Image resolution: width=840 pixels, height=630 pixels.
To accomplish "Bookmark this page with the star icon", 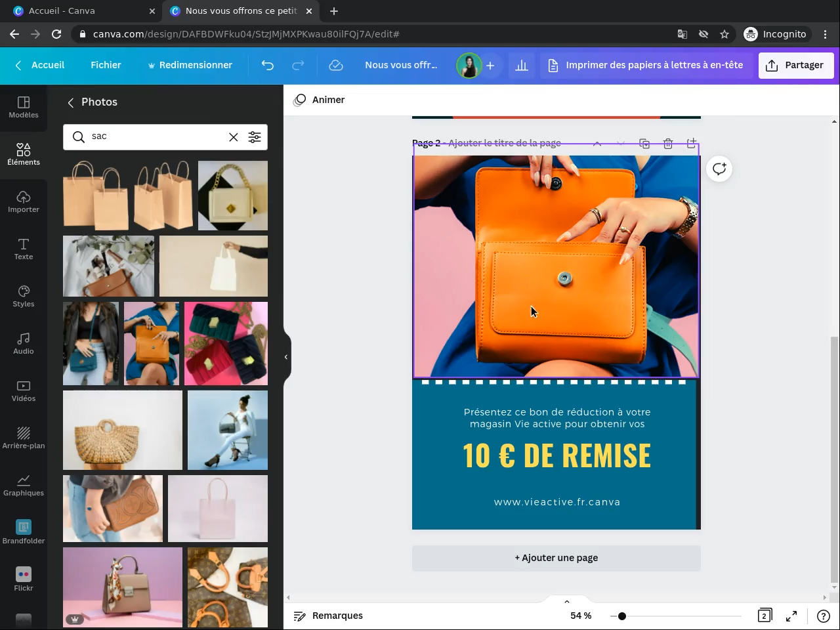I will 724,34.
